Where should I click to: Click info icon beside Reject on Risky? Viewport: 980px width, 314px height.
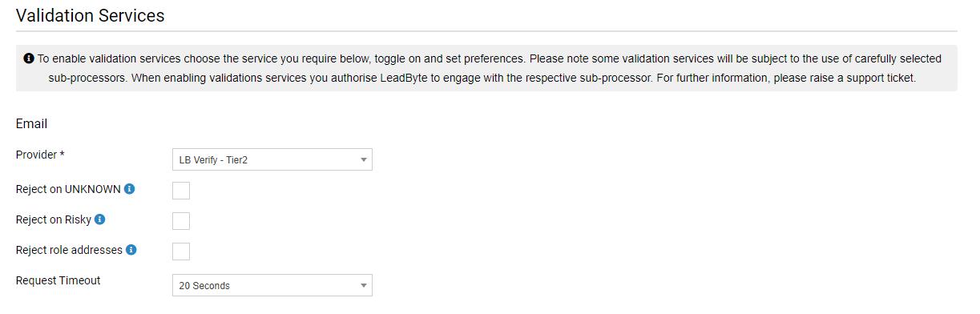pos(100,219)
